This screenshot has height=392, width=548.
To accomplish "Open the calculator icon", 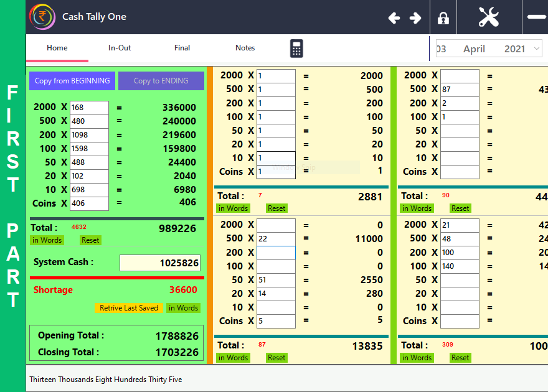I will pyautogui.click(x=296, y=48).
